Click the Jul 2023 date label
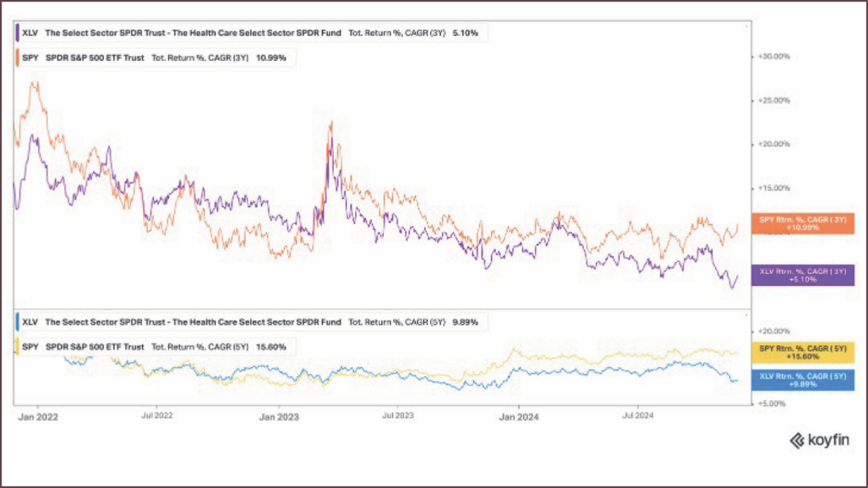This screenshot has width=868, height=488. [397, 415]
